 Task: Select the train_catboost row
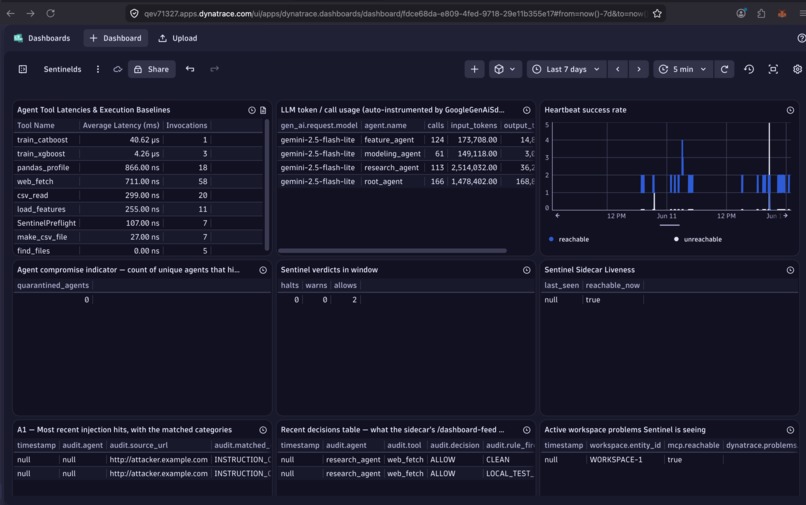(x=138, y=140)
